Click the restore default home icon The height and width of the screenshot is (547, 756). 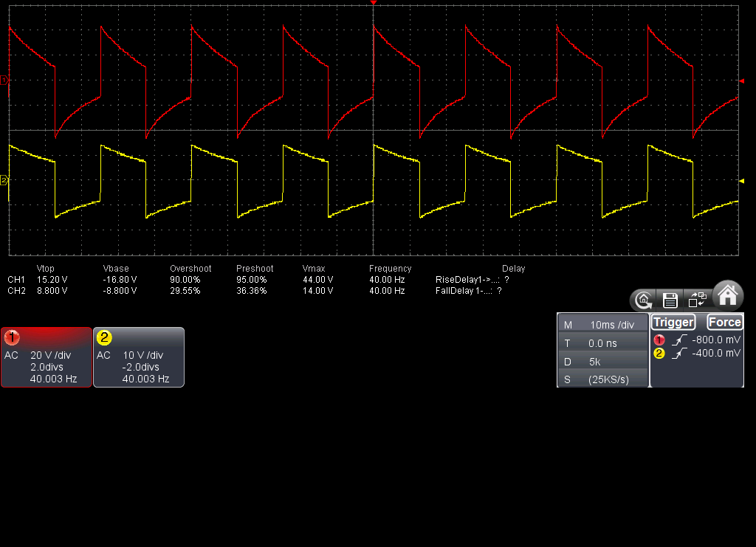(x=644, y=300)
